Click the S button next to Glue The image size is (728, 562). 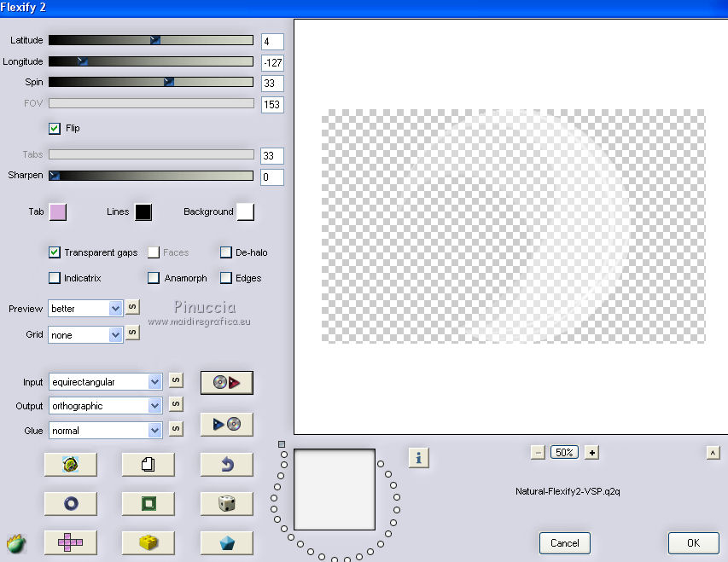[x=176, y=429]
